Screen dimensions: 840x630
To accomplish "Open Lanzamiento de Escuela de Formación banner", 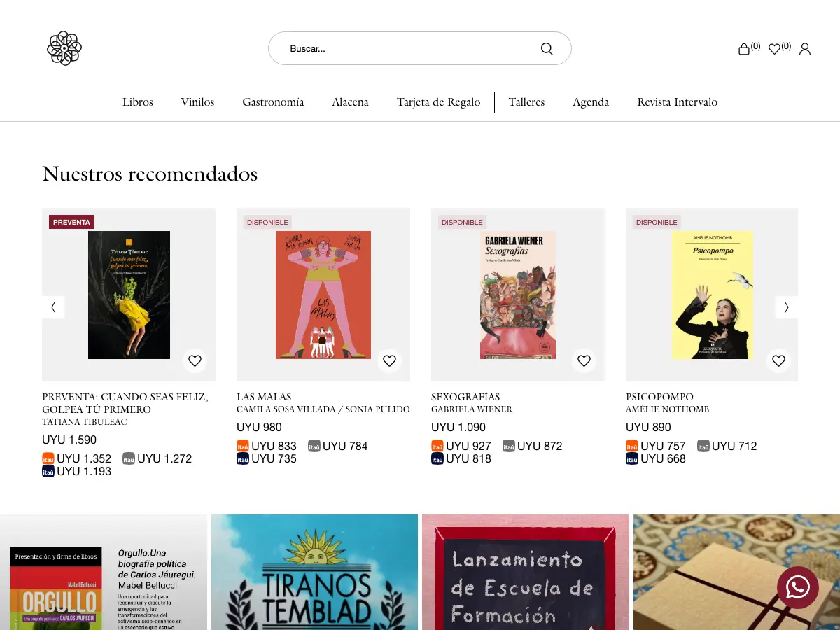I will 526,573.
